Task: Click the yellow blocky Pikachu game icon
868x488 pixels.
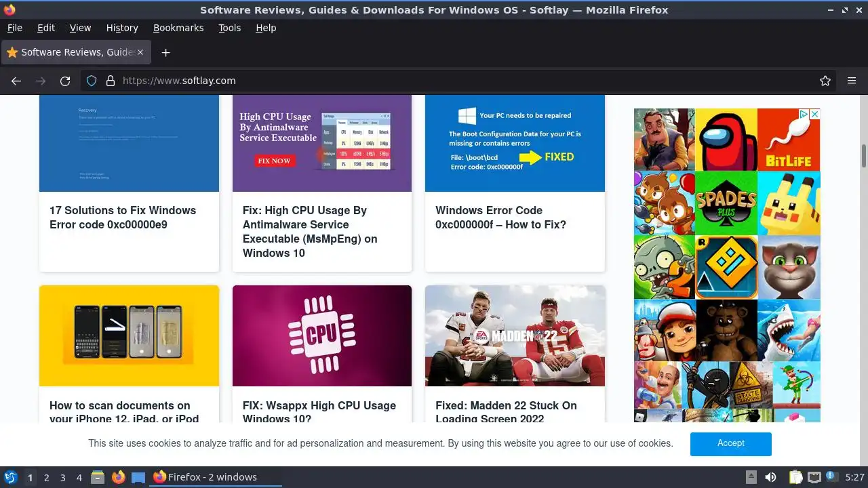Action: (x=789, y=203)
